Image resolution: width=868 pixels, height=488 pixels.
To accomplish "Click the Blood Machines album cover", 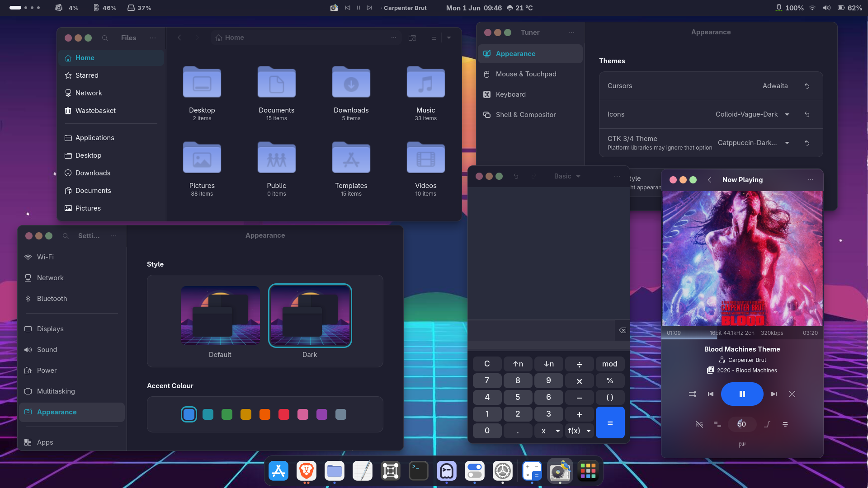I will (x=742, y=258).
